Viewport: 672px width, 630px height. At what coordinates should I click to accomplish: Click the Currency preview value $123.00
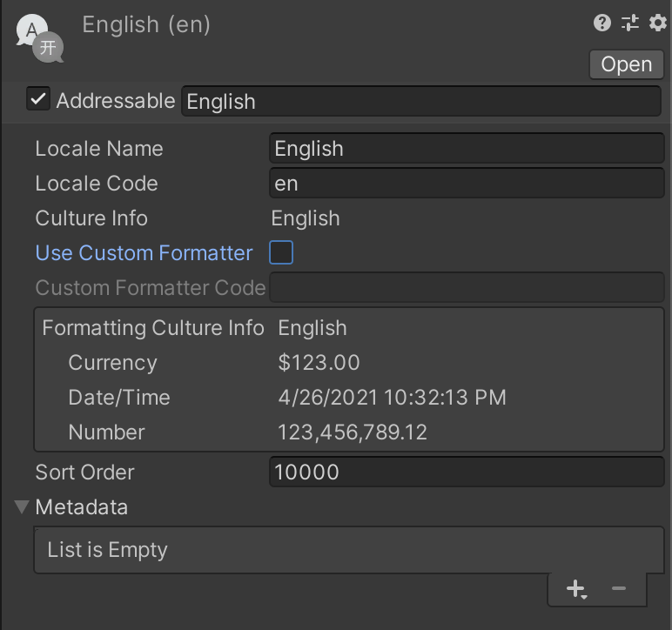319,363
